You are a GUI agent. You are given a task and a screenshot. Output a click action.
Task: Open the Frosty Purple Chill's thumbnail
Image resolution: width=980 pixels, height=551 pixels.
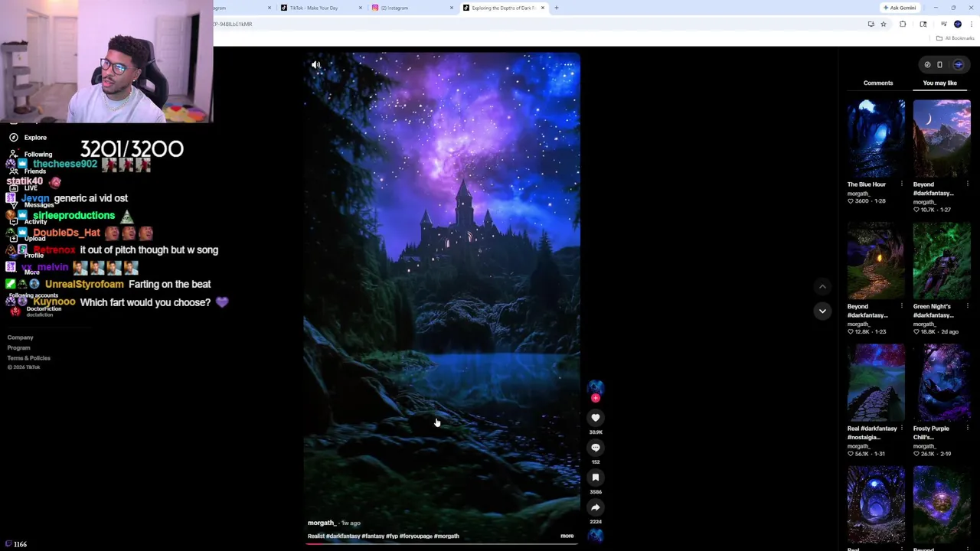(x=942, y=383)
